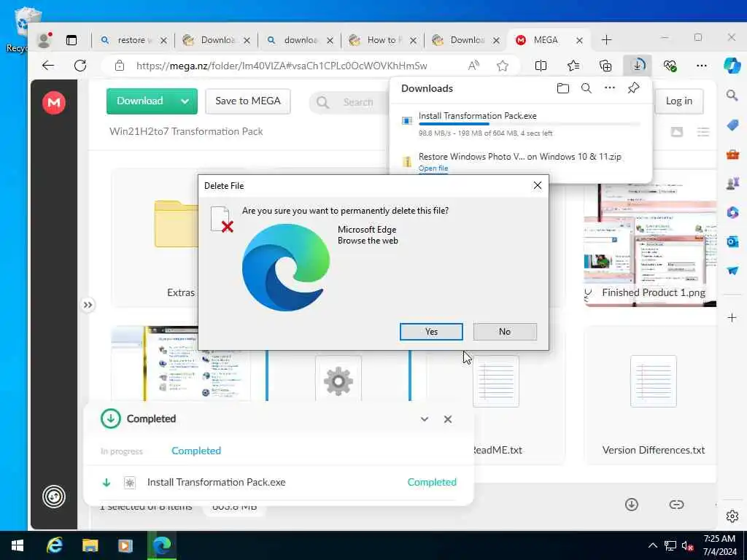Click the Save to MEGA button
747x560 pixels.
pos(248,101)
